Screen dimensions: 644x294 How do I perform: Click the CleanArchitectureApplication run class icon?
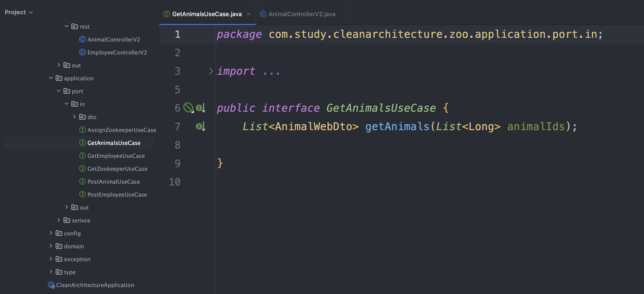[51, 285]
